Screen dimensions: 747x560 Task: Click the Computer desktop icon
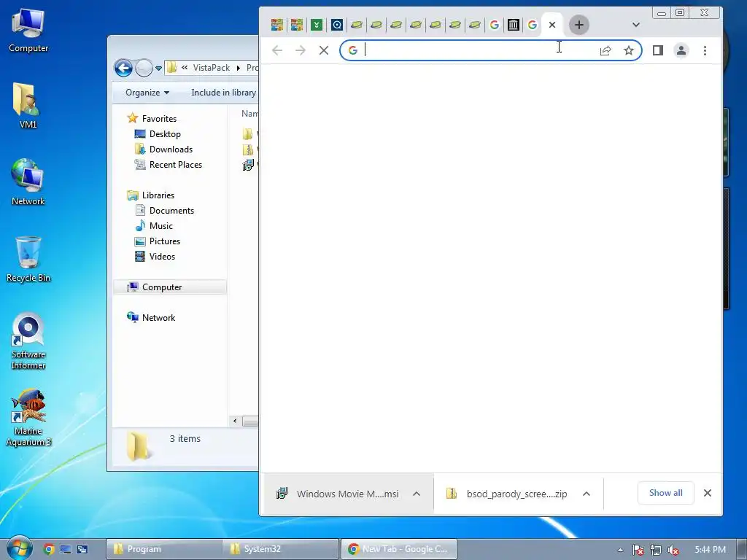pyautogui.click(x=28, y=29)
